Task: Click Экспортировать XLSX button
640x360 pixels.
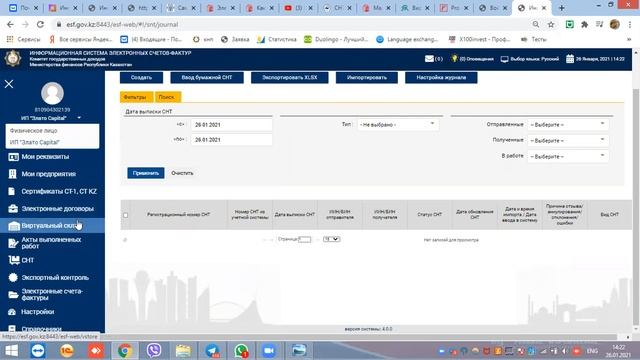Action: tap(289, 78)
